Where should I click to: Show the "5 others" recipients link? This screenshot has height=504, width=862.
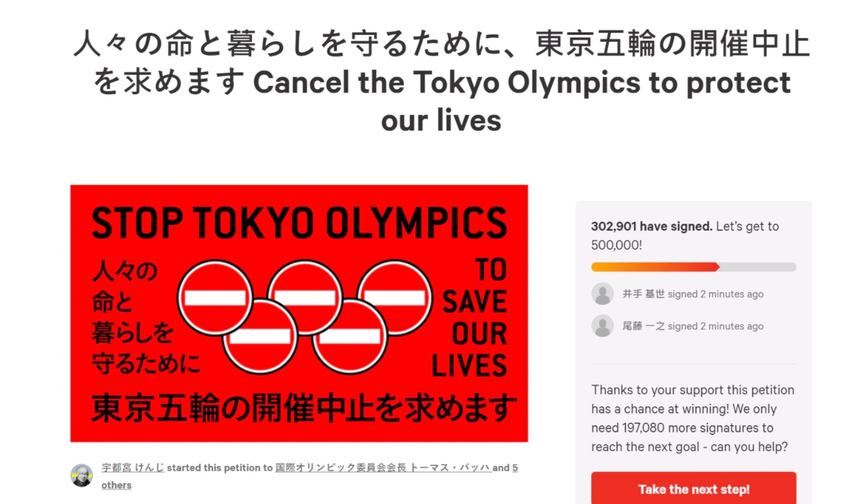point(116,485)
